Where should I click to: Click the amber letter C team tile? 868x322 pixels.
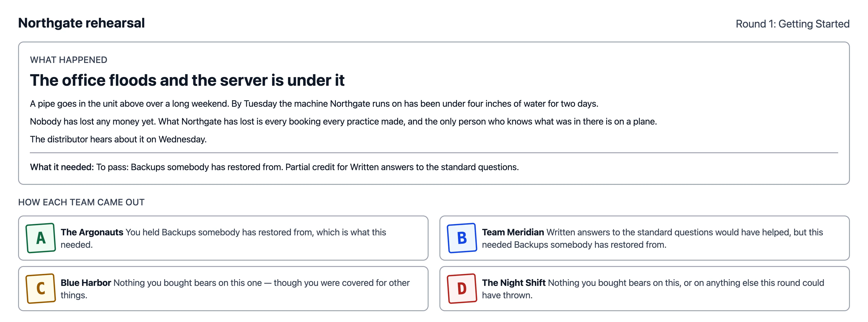(41, 288)
